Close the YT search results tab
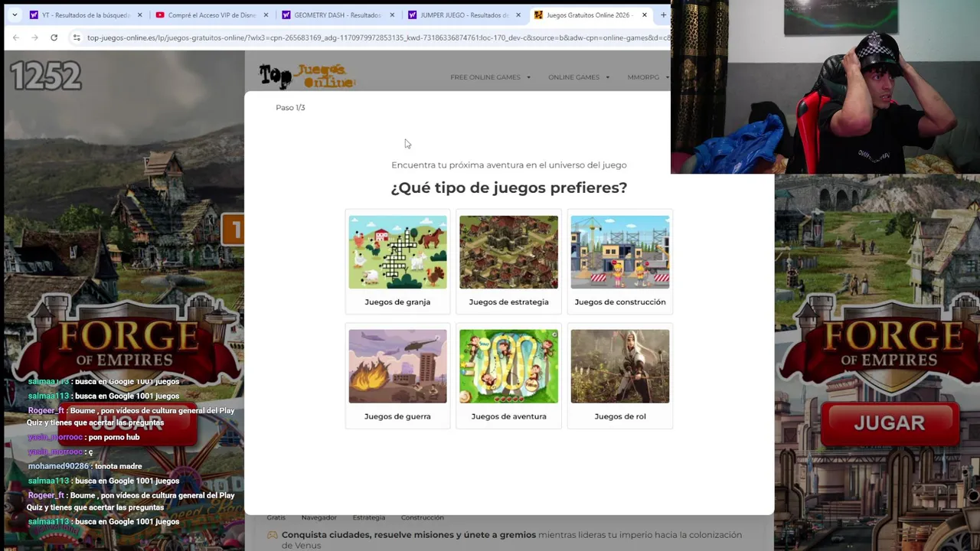This screenshot has width=980, height=551. 139,15
